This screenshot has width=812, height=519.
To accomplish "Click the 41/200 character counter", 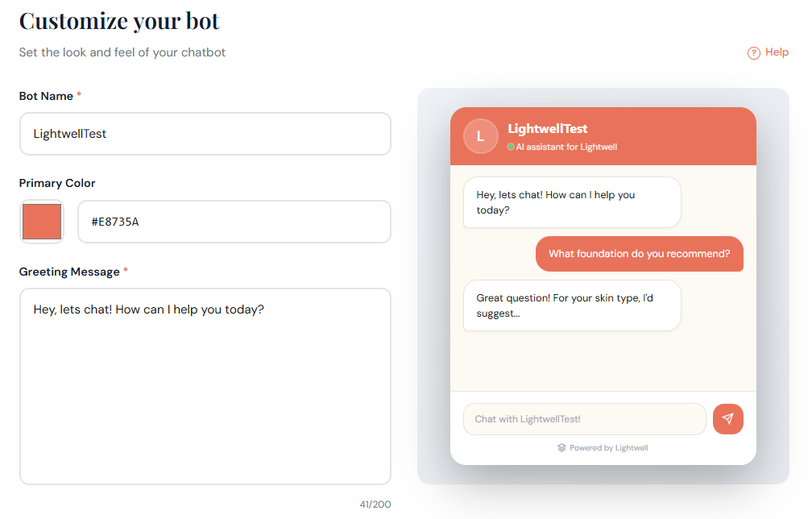I will point(375,504).
